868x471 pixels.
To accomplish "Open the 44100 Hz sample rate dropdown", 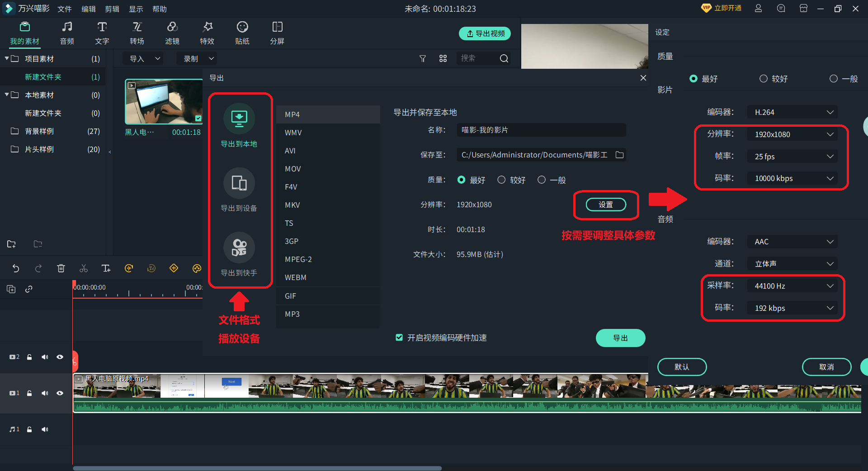I will [792, 285].
